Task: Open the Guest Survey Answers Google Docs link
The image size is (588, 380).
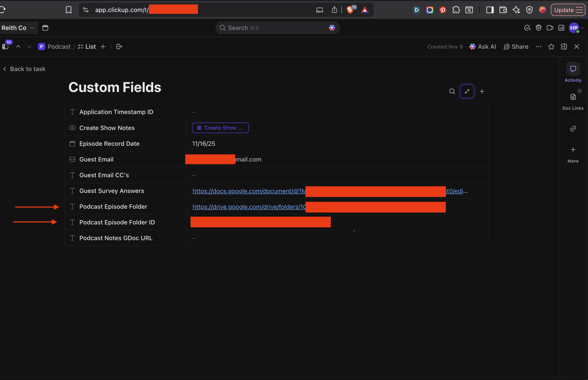Action: (248, 191)
